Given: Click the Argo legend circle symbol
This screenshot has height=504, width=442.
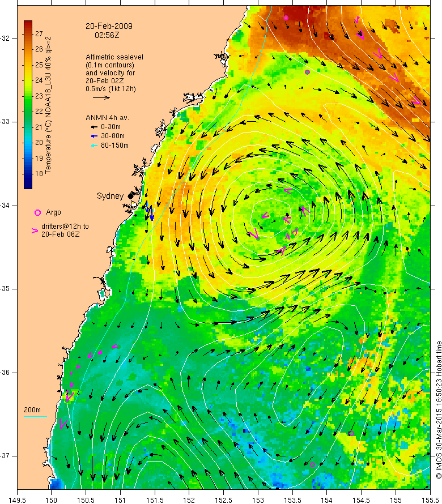Looking at the screenshot, I should pos(37,212).
